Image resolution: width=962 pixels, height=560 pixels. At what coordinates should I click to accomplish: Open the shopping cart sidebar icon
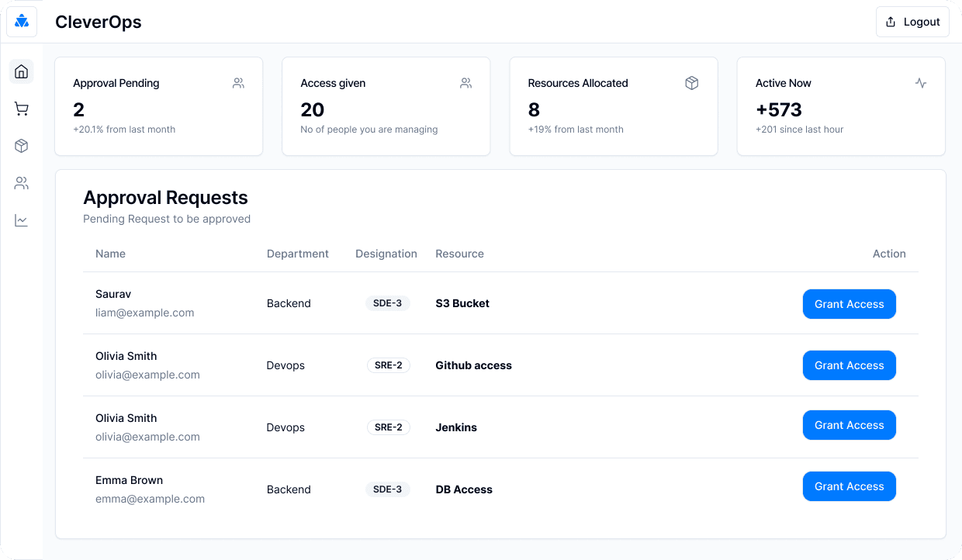(22, 109)
